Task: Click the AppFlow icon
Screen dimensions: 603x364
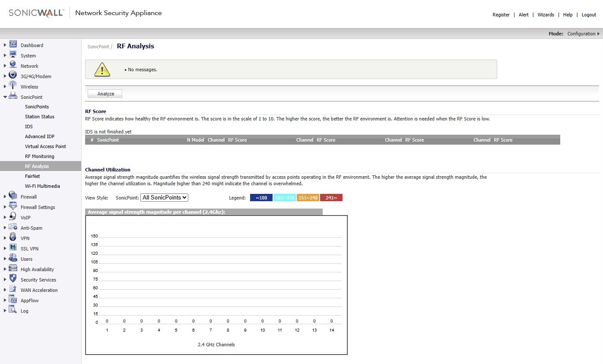Action: coord(13,300)
